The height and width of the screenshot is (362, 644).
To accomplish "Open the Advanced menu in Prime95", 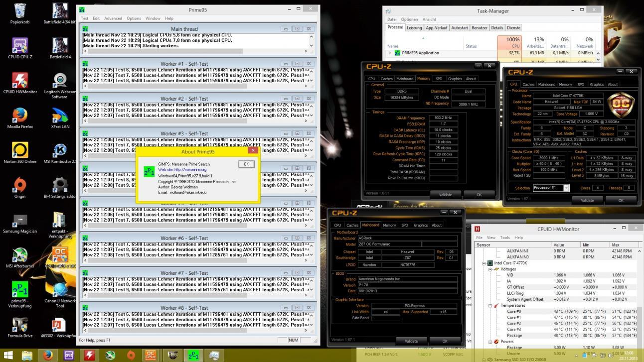I will (x=113, y=18).
